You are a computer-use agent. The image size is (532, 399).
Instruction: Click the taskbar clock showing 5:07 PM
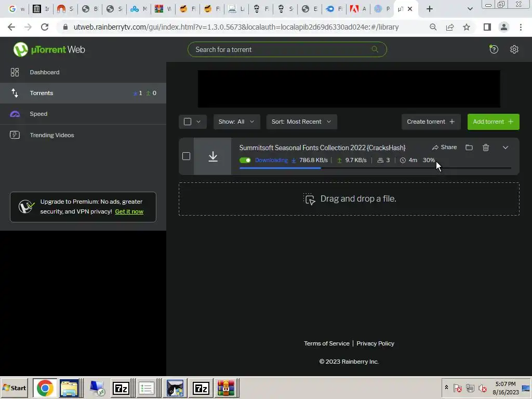(x=506, y=388)
